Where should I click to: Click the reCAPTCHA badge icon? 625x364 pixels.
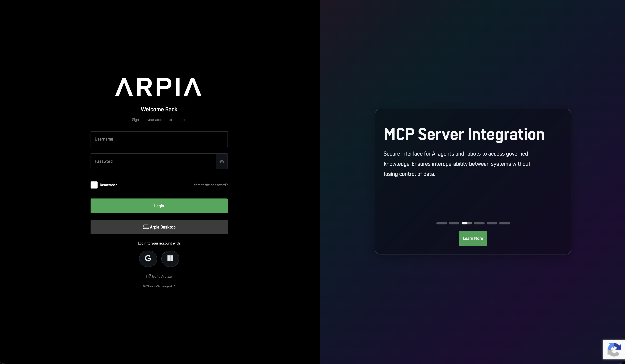[614, 350]
